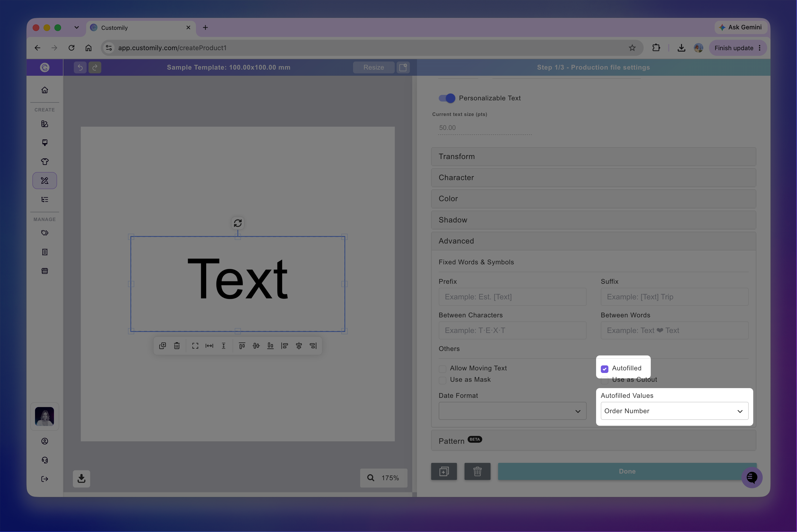This screenshot has width=797, height=532.
Task: Collapse the Advanced section
Action: (593, 241)
